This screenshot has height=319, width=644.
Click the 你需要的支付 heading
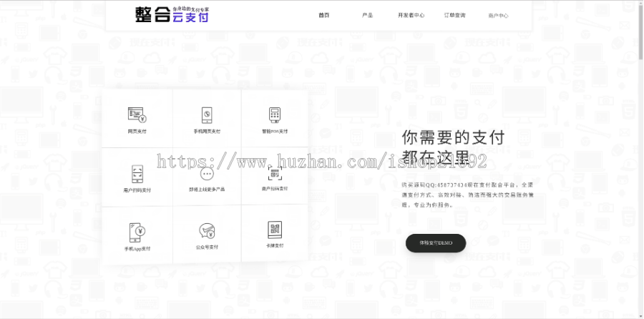[453, 138]
